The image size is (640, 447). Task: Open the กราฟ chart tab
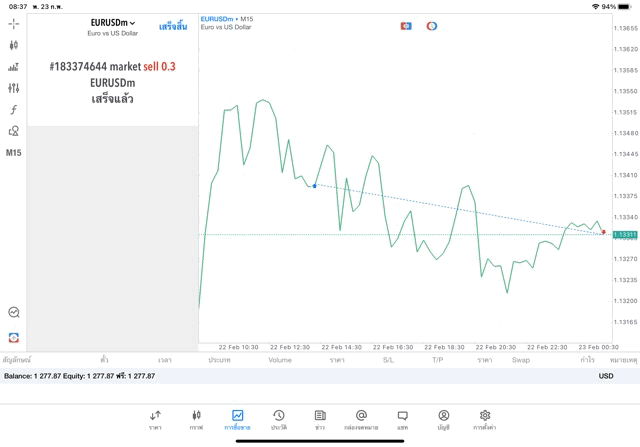[x=196, y=420]
